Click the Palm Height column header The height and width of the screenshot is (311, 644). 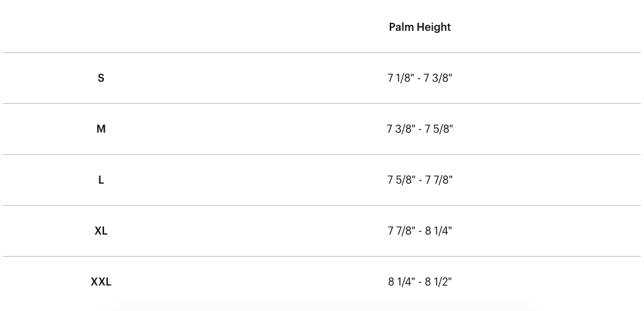click(419, 27)
